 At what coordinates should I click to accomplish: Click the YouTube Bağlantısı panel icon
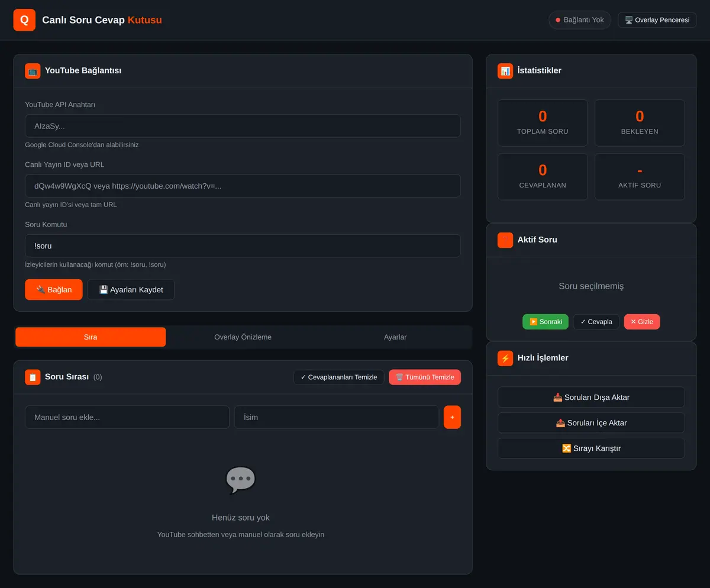tap(33, 71)
